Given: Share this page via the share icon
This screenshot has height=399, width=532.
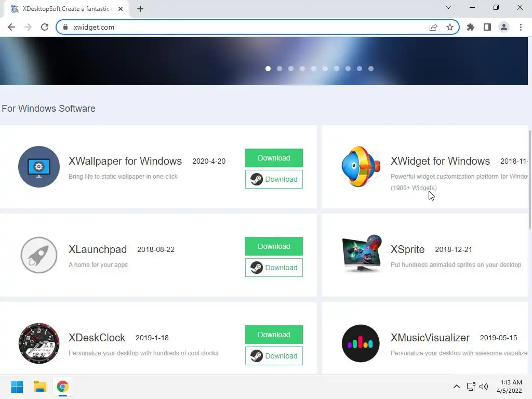Looking at the screenshot, I should pos(433,27).
